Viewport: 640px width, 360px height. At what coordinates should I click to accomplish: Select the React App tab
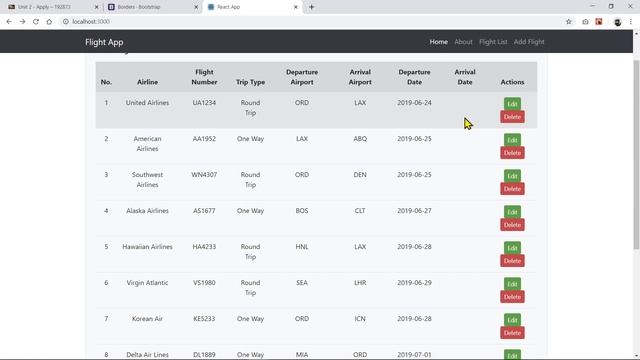tap(253, 7)
